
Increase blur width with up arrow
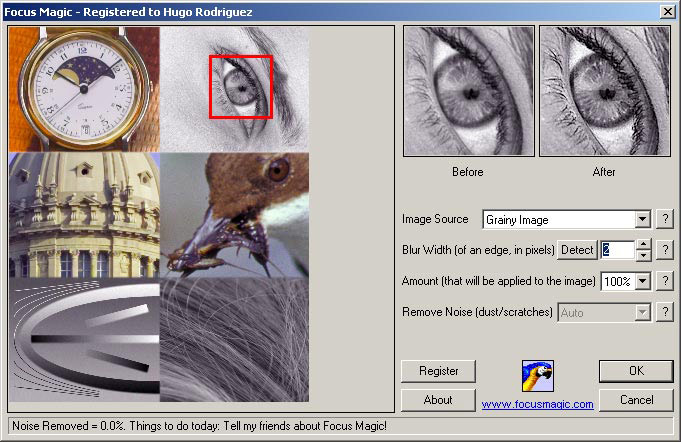click(x=643, y=245)
